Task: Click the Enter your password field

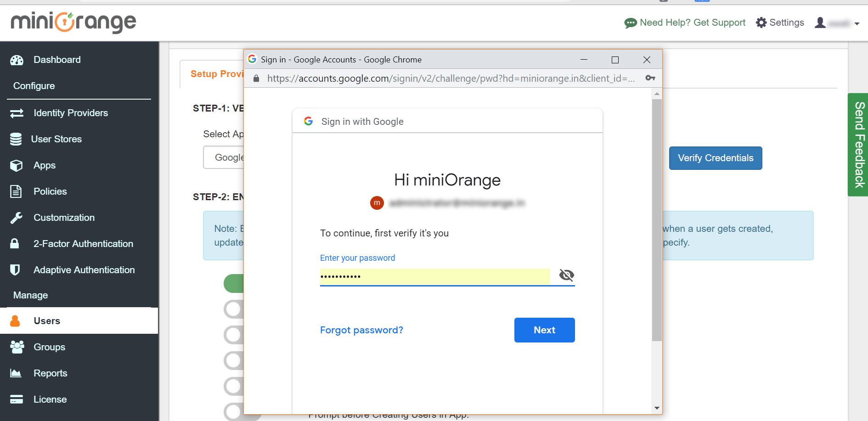Action: 434,276
